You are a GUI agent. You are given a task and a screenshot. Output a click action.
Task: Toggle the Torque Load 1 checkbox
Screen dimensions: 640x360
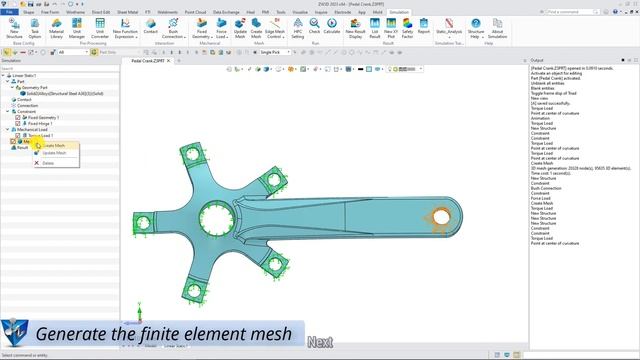(x=18, y=136)
